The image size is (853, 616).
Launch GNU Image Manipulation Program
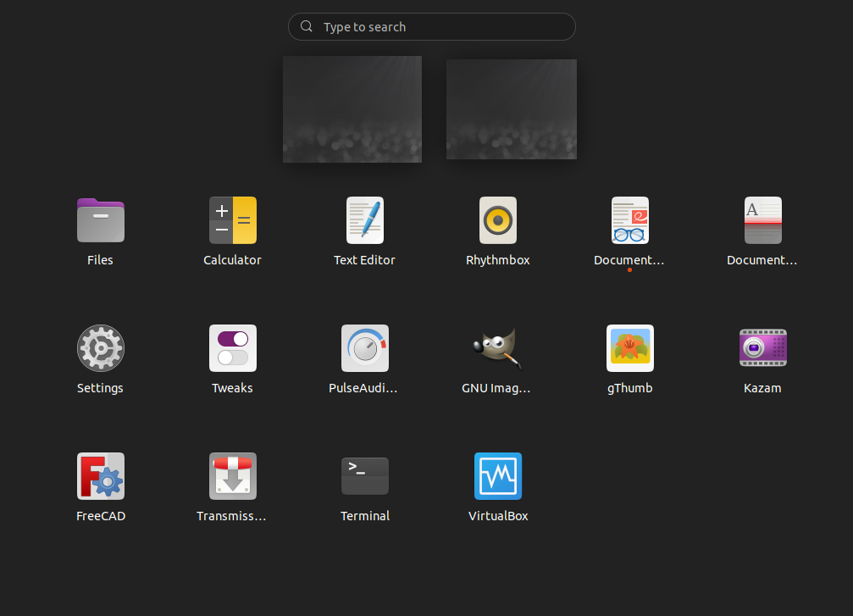[498, 348]
